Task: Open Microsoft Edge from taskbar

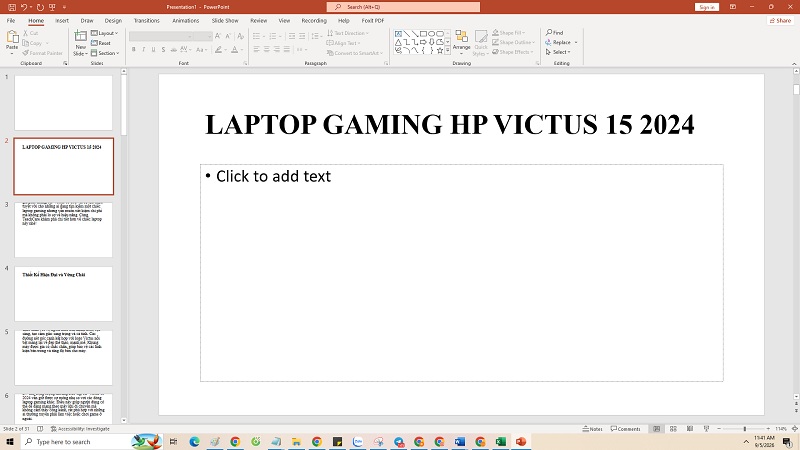Action: pos(194,441)
